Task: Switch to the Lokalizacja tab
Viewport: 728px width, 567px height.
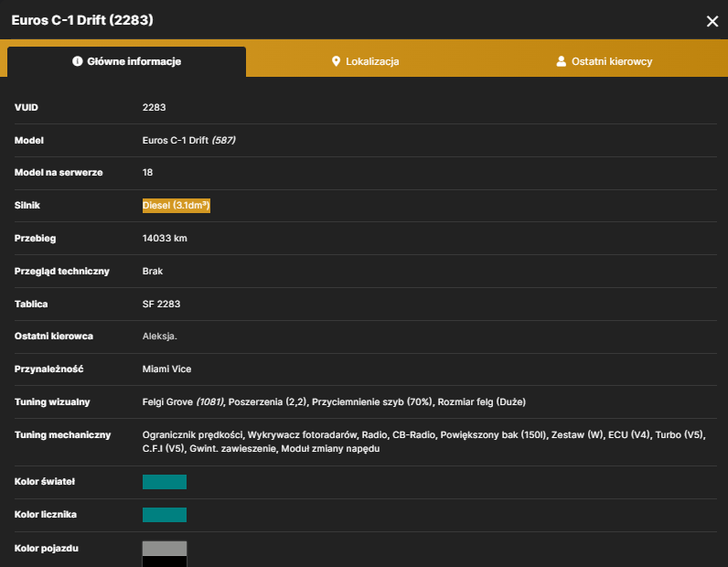Action: coord(366,61)
